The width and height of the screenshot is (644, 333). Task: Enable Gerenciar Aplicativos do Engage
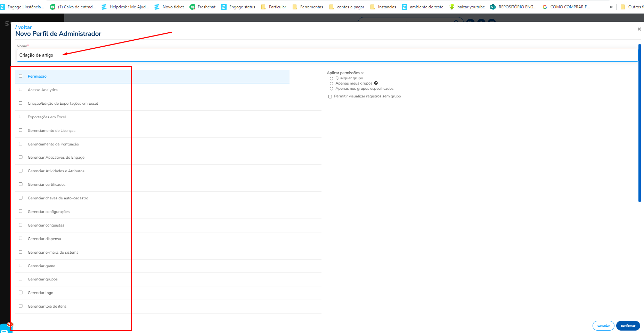tap(21, 157)
